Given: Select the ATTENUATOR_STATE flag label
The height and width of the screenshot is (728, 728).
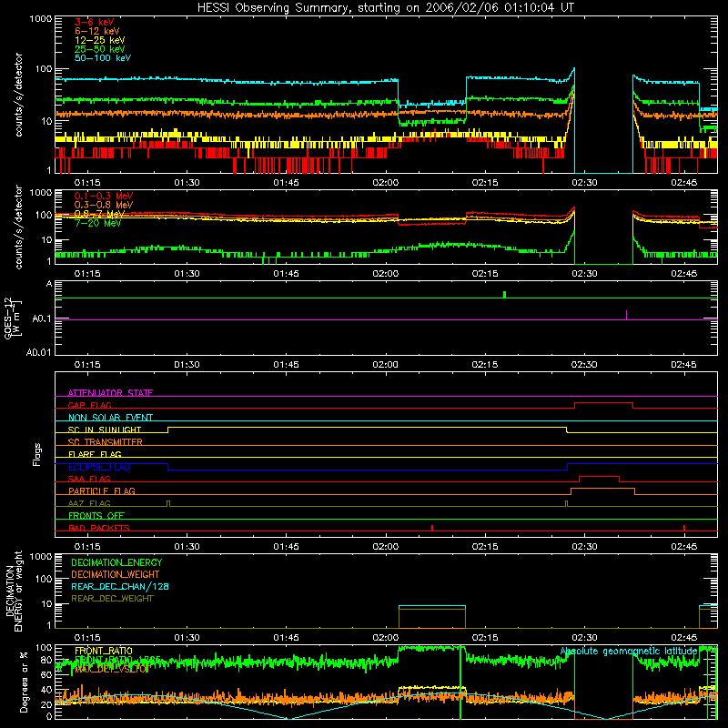Looking at the screenshot, I should [110, 393].
